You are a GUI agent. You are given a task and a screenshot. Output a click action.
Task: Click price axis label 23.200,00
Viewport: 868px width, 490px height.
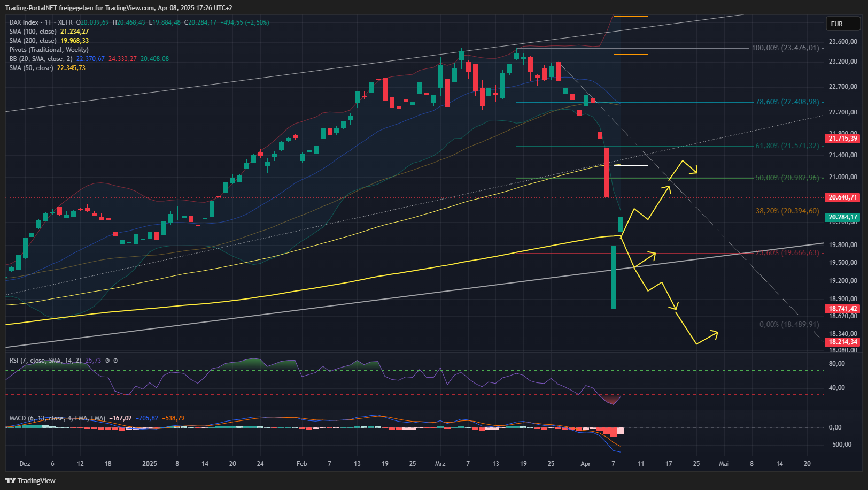pyautogui.click(x=843, y=62)
